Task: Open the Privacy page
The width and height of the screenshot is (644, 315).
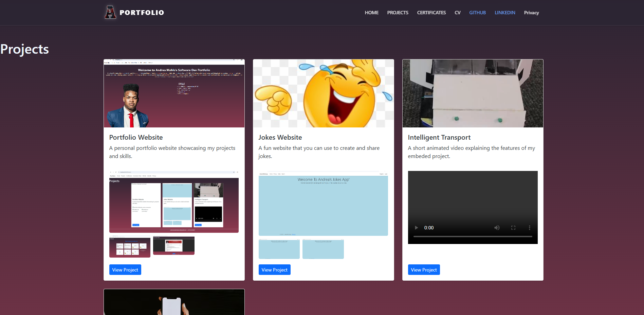Action: (x=531, y=13)
